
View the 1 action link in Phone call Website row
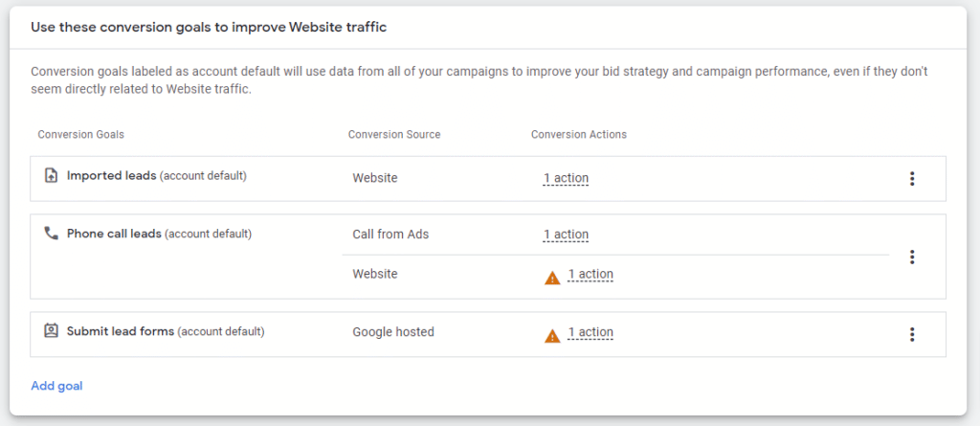pos(590,275)
